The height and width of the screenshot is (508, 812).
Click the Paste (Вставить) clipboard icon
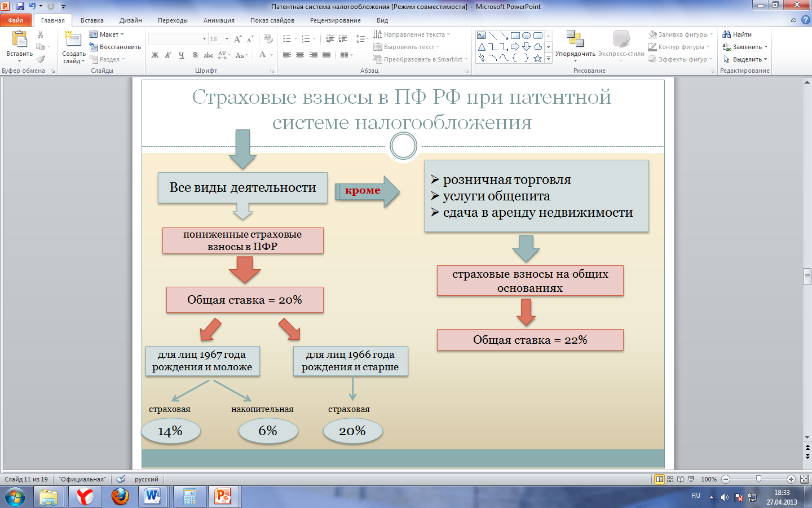pyautogui.click(x=19, y=40)
